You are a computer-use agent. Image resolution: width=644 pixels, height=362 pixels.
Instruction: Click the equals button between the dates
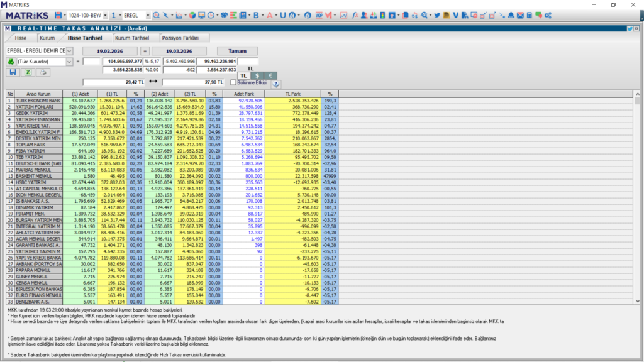coord(145,51)
